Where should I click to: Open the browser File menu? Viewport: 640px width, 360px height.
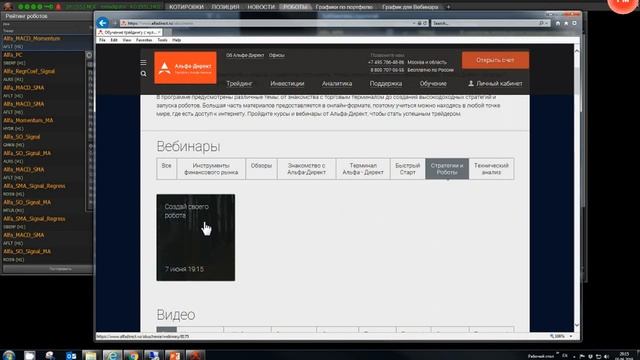pos(102,40)
